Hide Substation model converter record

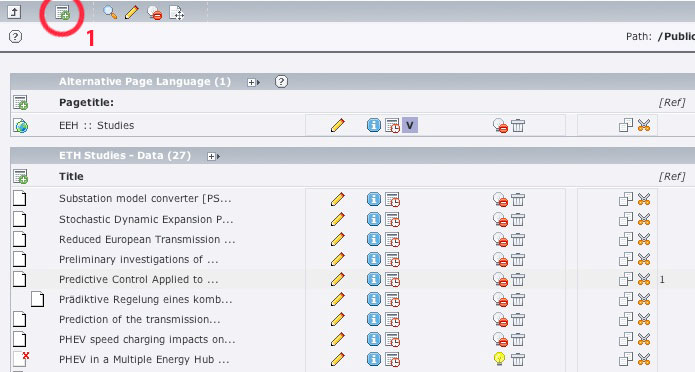pyautogui.click(x=500, y=200)
